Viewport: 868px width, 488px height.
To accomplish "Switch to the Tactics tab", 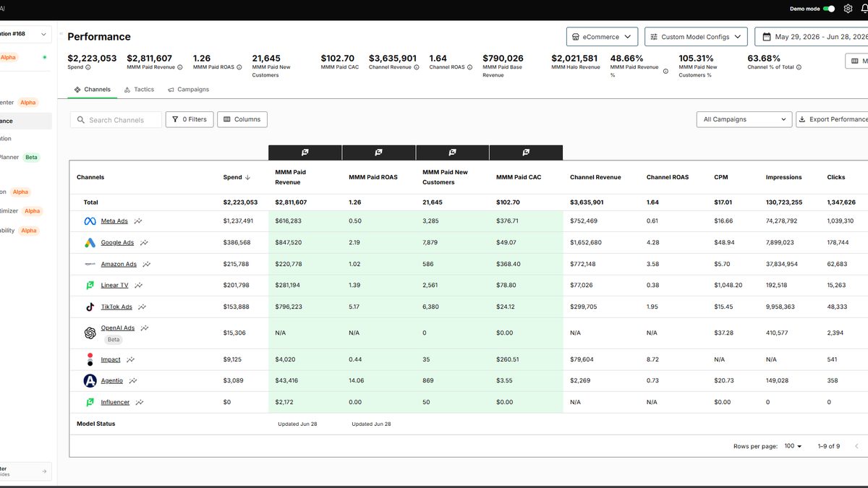I will (139, 90).
